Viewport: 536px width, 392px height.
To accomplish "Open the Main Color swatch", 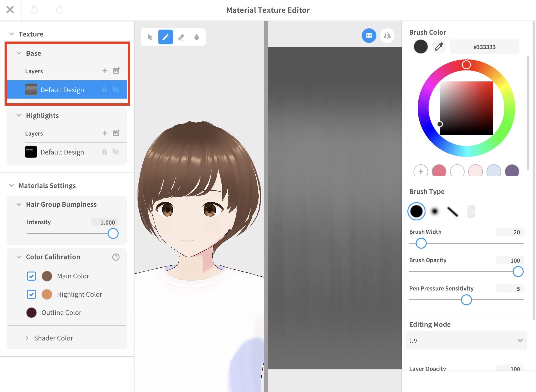I will click(x=47, y=276).
